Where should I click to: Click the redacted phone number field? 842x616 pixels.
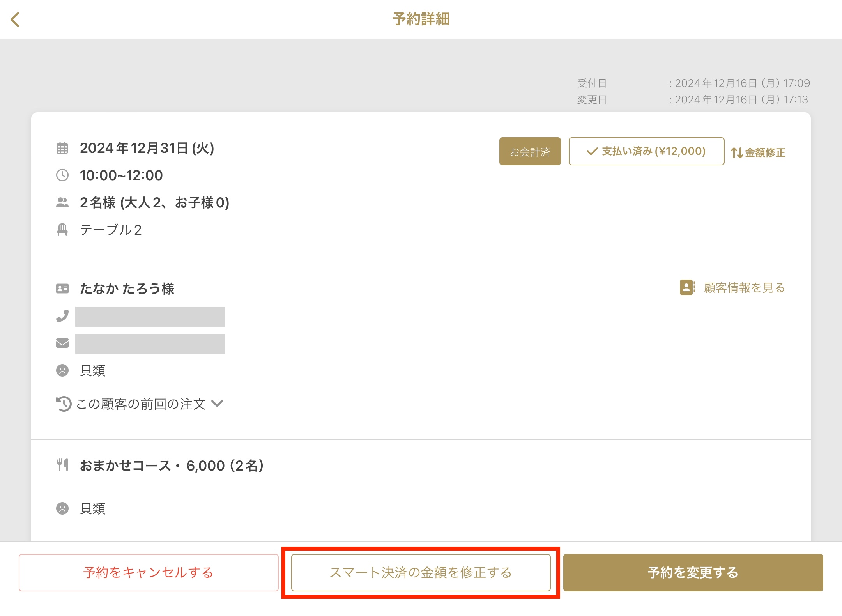click(150, 317)
